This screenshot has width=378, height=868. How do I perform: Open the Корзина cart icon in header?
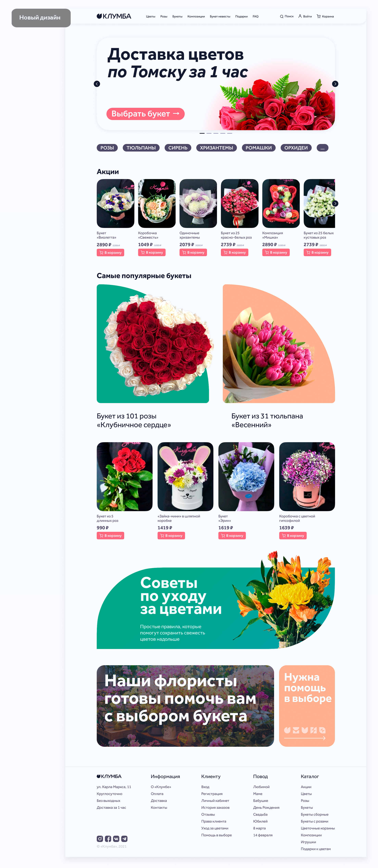[x=319, y=16]
